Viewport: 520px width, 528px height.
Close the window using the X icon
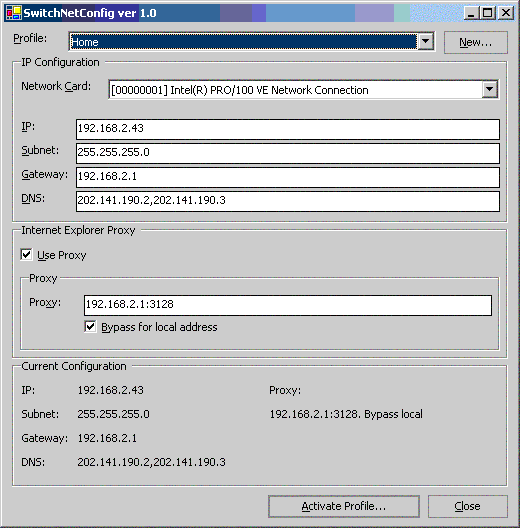506,13
